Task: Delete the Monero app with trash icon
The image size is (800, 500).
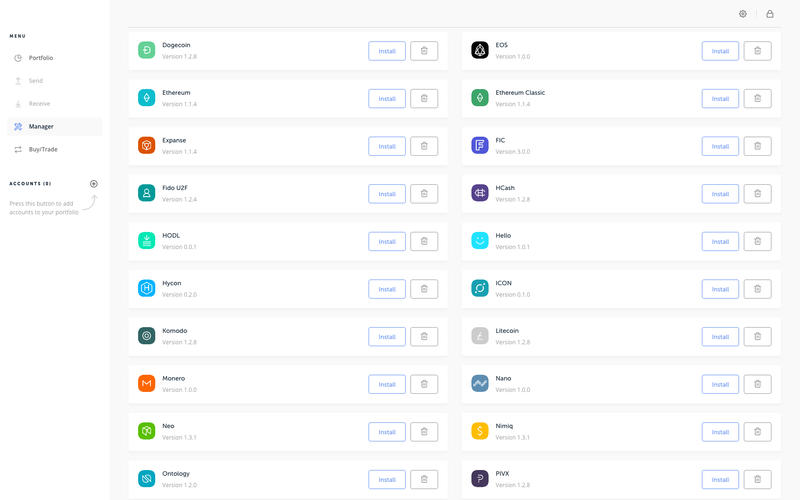Action: 424,384
